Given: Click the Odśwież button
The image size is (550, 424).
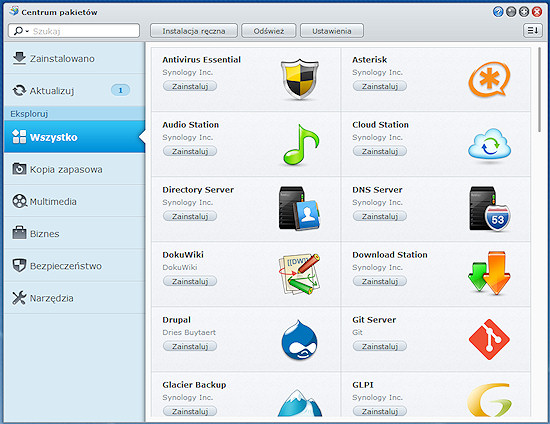Looking at the screenshot, I should click(x=269, y=31).
